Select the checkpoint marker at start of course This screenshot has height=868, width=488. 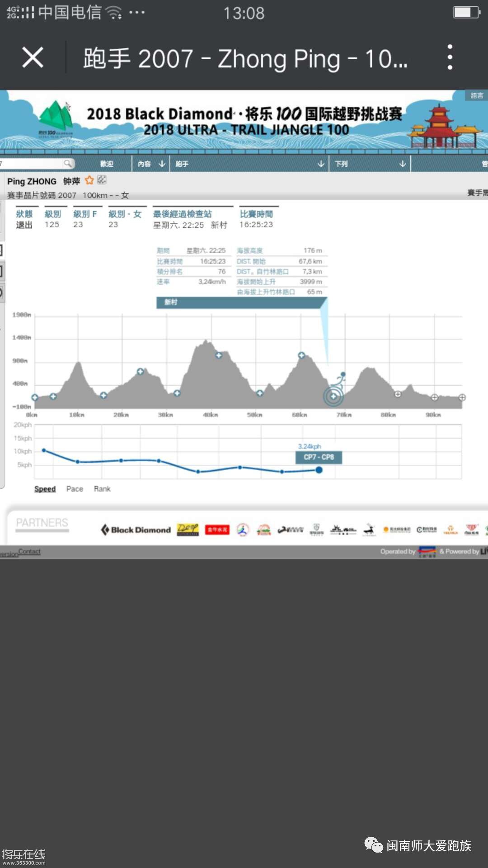[35, 397]
